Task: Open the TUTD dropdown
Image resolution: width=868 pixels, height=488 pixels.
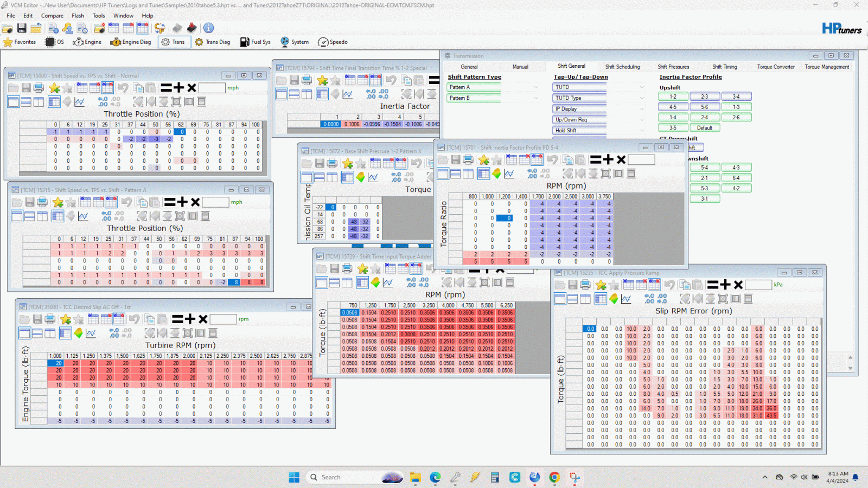Action: (642, 87)
